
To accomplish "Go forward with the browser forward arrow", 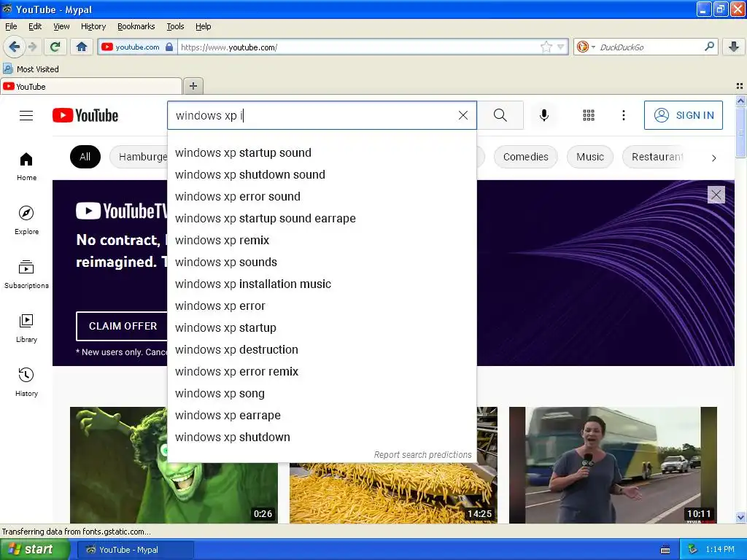I will point(32,47).
